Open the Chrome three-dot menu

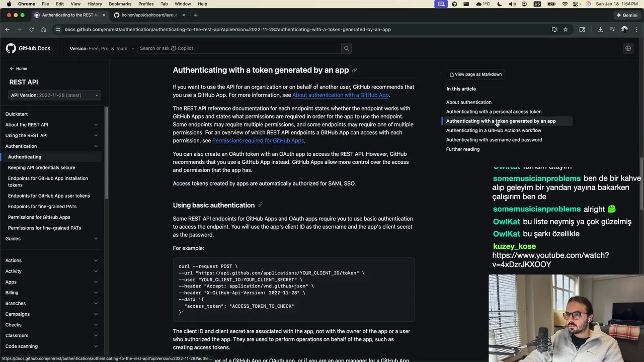636,30
